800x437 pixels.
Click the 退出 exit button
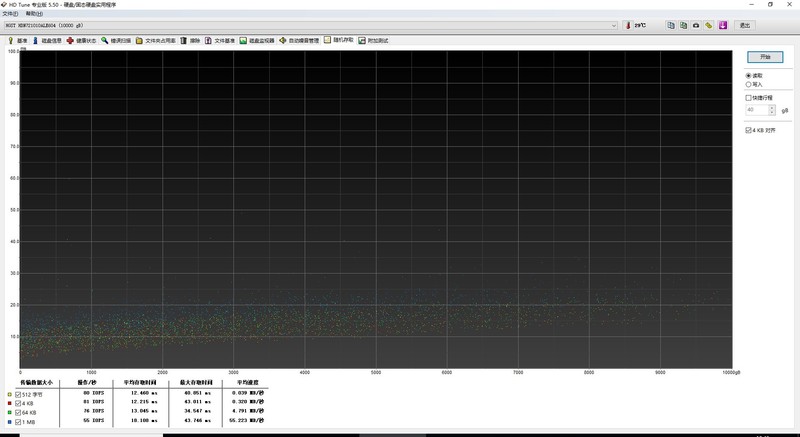tap(744, 25)
